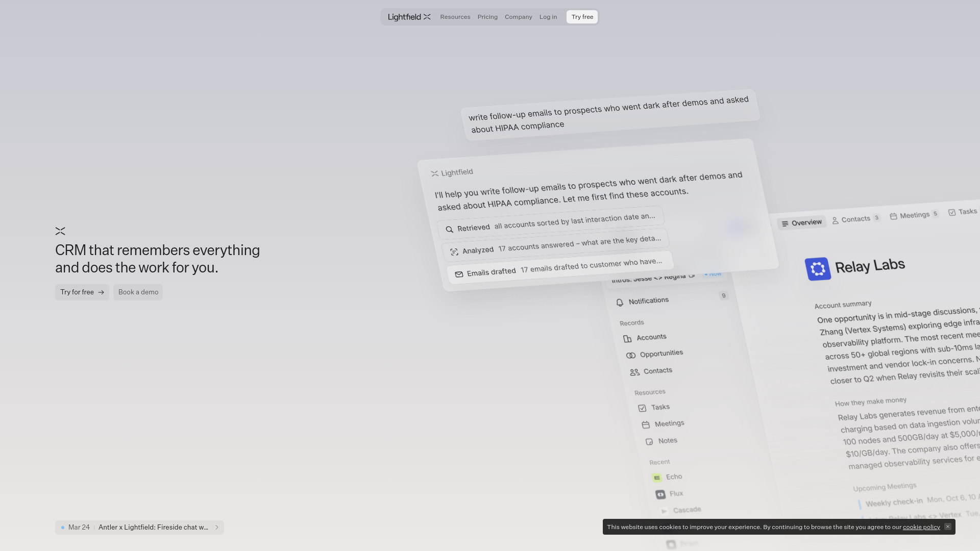Click the Try for free button
980x551 pixels.
(x=82, y=292)
